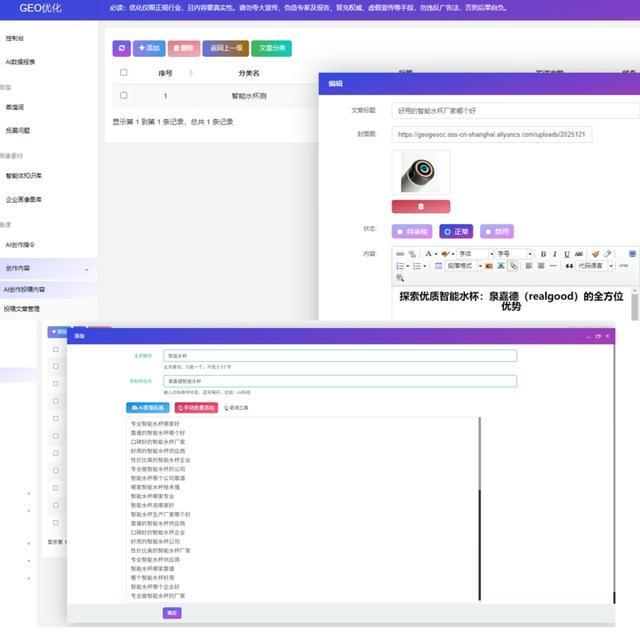Click the attachment paperclip icon in the editor
Image resolution: width=640 pixels, height=640 pixels.
tap(513, 266)
